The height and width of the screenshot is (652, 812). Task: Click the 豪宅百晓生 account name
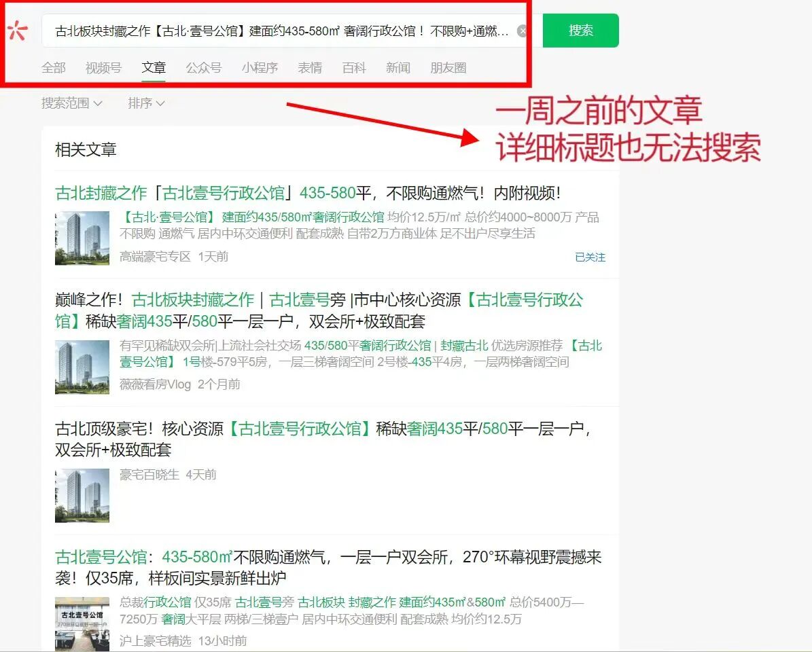[149, 475]
